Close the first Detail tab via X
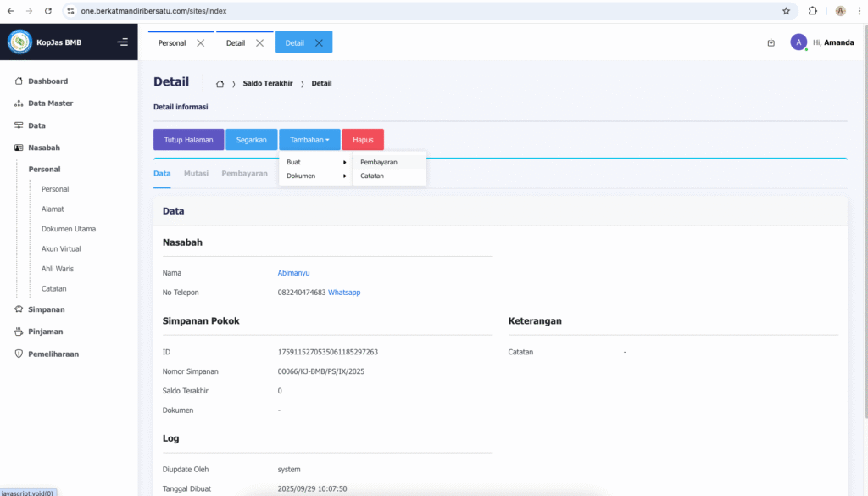 pos(260,43)
